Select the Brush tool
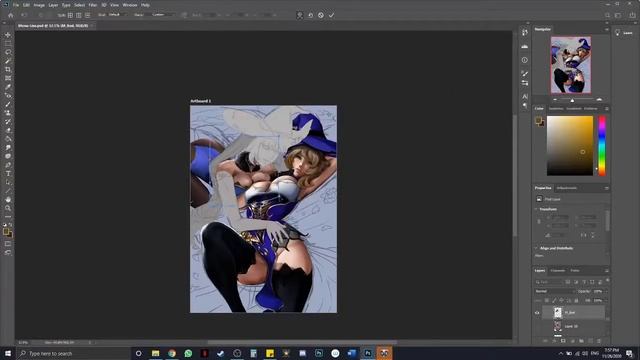The height and width of the screenshot is (360, 640). pyautogui.click(x=8, y=104)
